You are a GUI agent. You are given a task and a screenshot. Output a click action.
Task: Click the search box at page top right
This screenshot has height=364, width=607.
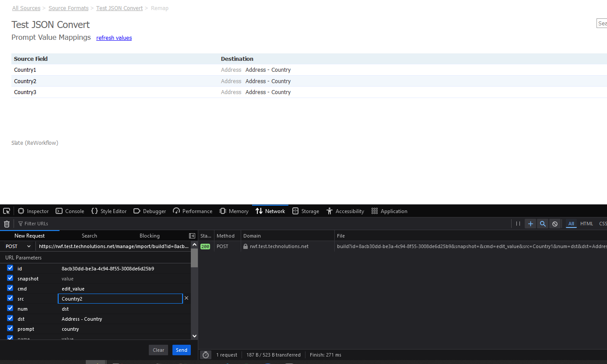(602, 24)
